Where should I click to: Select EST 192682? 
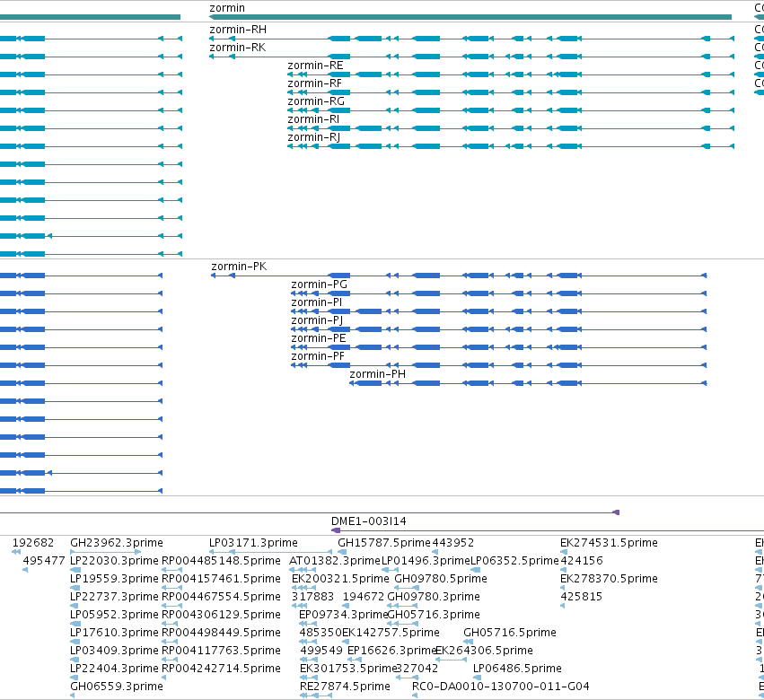[x=33, y=543]
